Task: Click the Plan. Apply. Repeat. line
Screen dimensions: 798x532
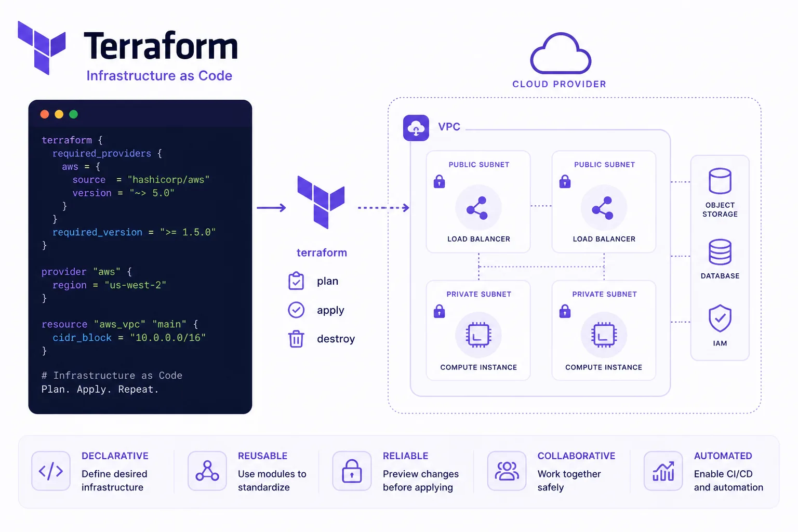Action: pos(100,389)
